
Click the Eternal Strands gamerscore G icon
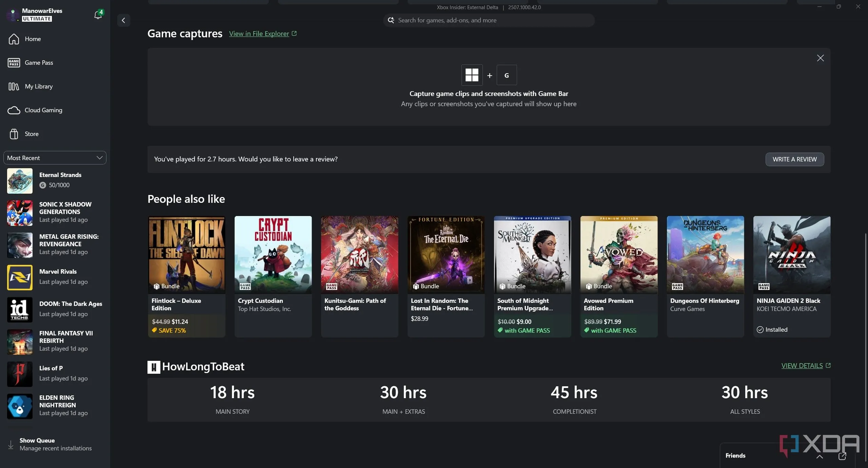42,185
